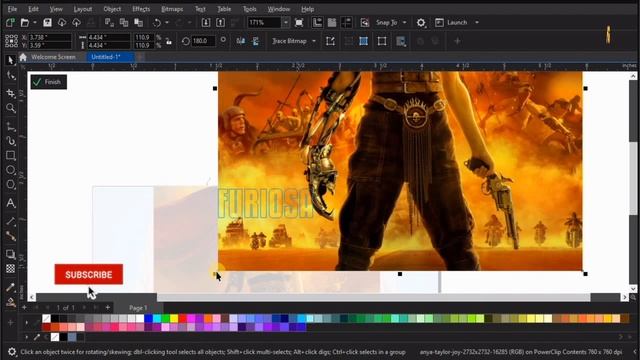
Task: Select the Color Eyedropper tool
Action: pyautogui.click(x=11, y=287)
